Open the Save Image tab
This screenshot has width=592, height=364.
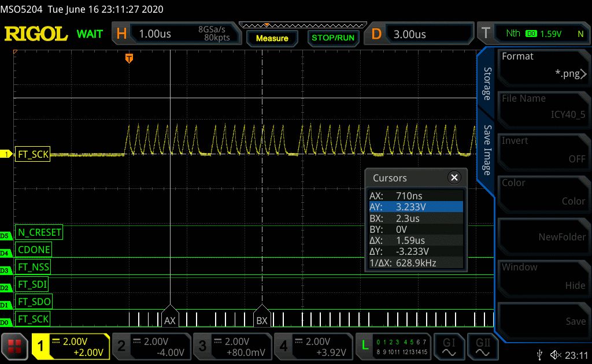(487, 150)
